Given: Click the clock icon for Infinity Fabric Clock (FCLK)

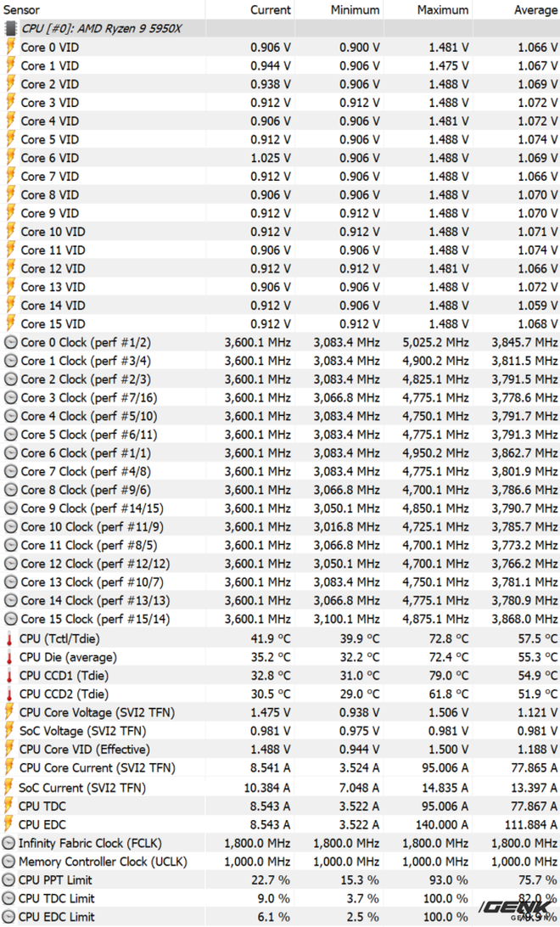Looking at the screenshot, I should [x=9, y=843].
